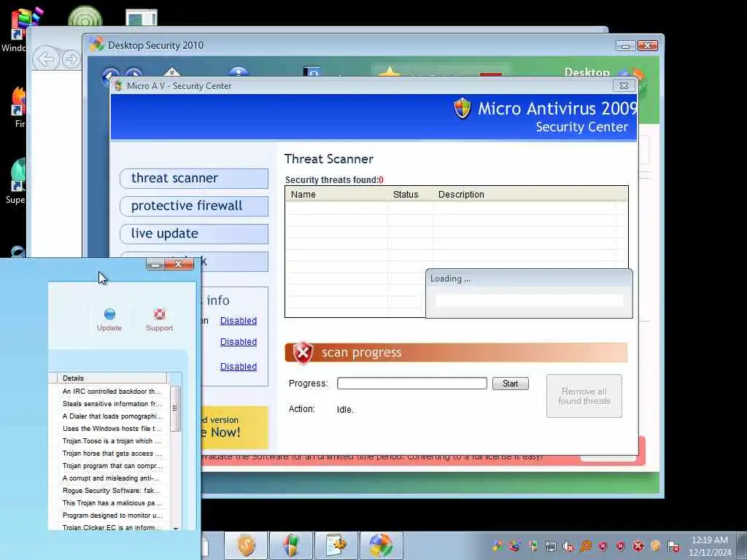Select 'A corrupt and misleading anti-' row
This screenshot has height=560, width=747.
click(x=112, y=478)
